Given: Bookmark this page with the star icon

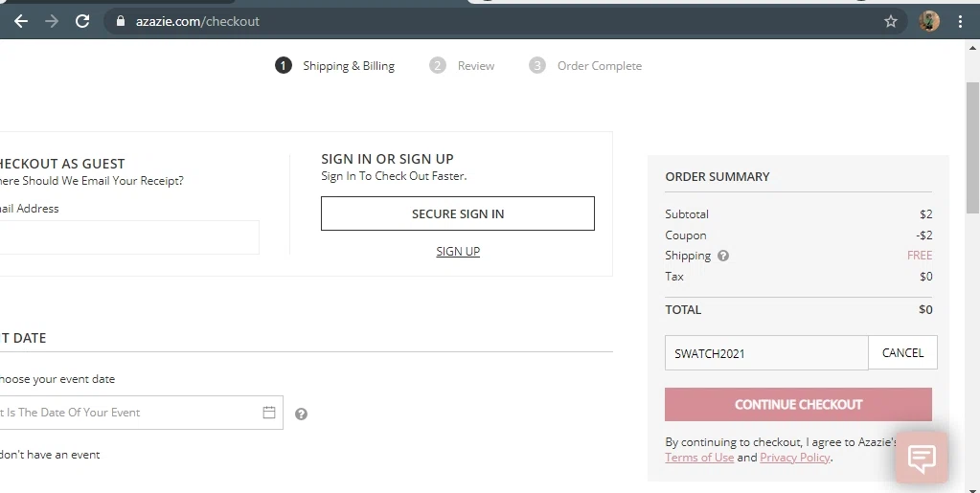Looking at the screenshot, I should 890,21.
